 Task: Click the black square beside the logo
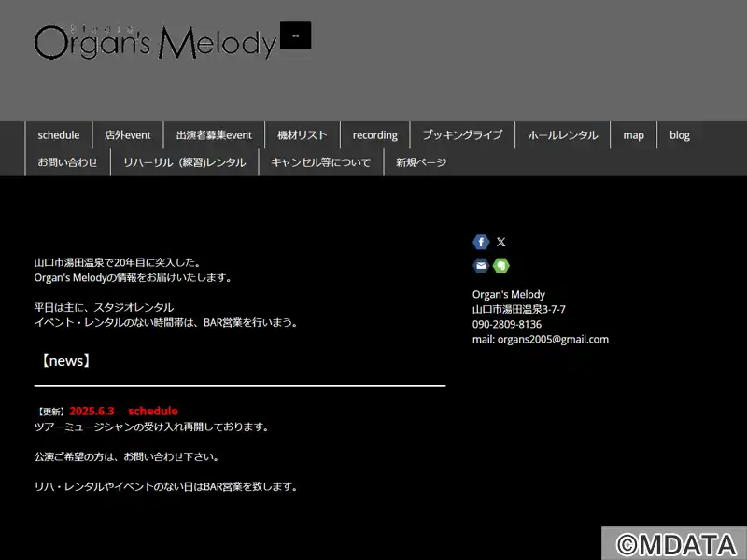[x=295, y=35]
